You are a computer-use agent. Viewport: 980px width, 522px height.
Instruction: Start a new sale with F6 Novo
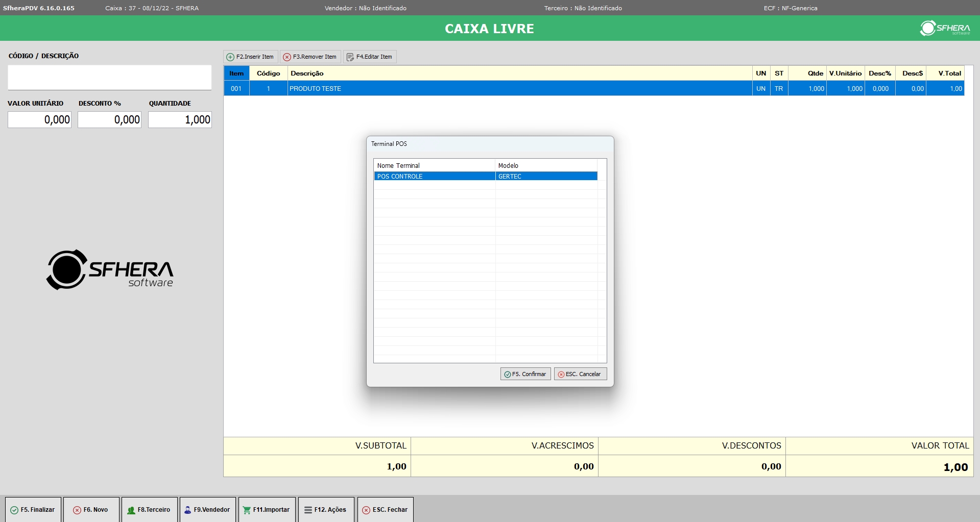click(91, 510)
